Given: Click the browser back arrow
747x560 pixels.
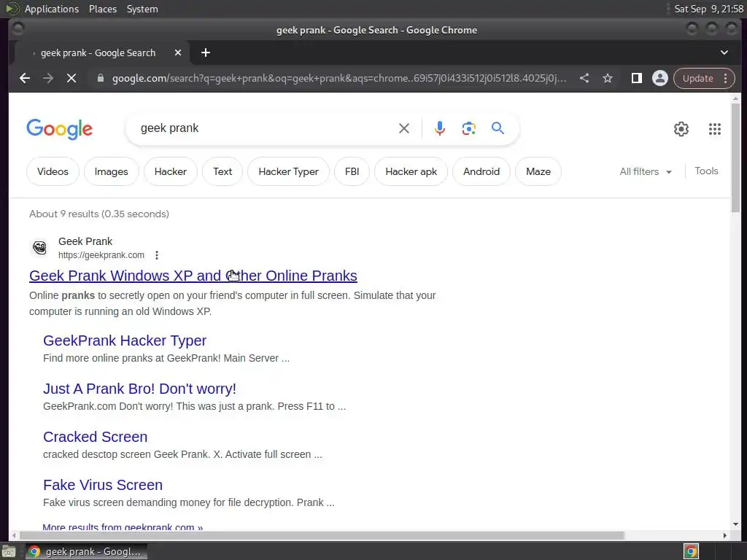Looking at the screenshot, I should [x=25, y=78].
